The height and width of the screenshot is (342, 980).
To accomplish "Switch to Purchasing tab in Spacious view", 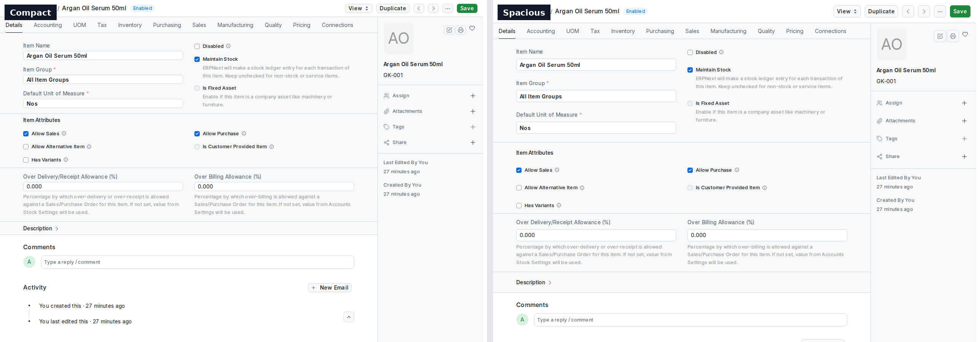I will (660, 31).
